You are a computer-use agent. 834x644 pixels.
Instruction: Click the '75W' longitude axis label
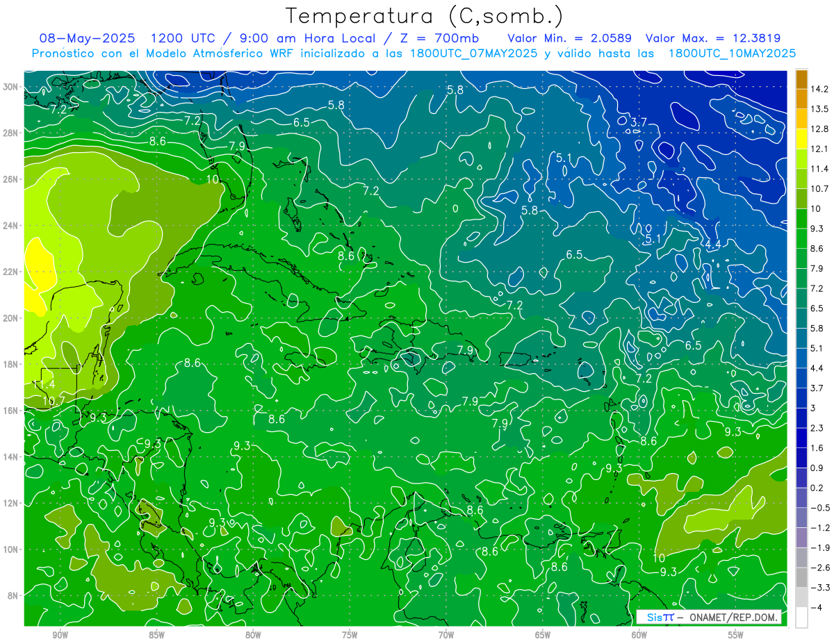pyautogui.click(x=350, y=635)
